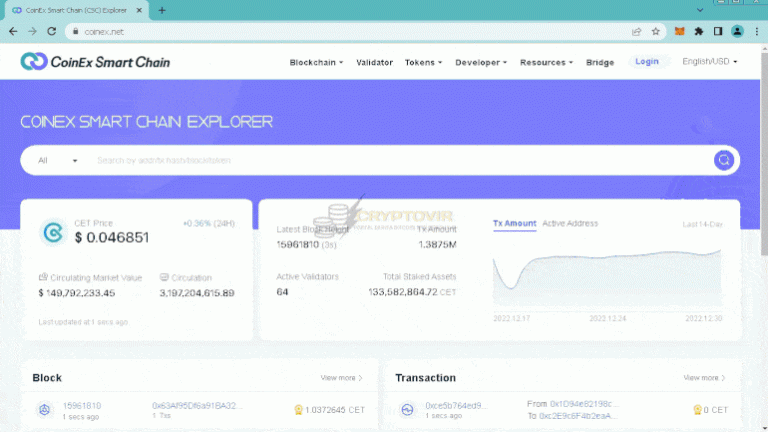Open Chrome three-dot menu
768x432 pixels.
point(757,31)
